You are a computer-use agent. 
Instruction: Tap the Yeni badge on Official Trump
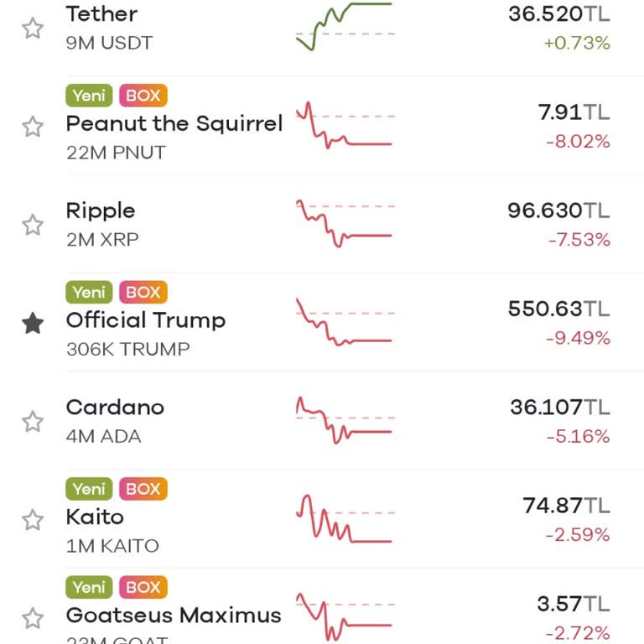(x=89, y=292)
